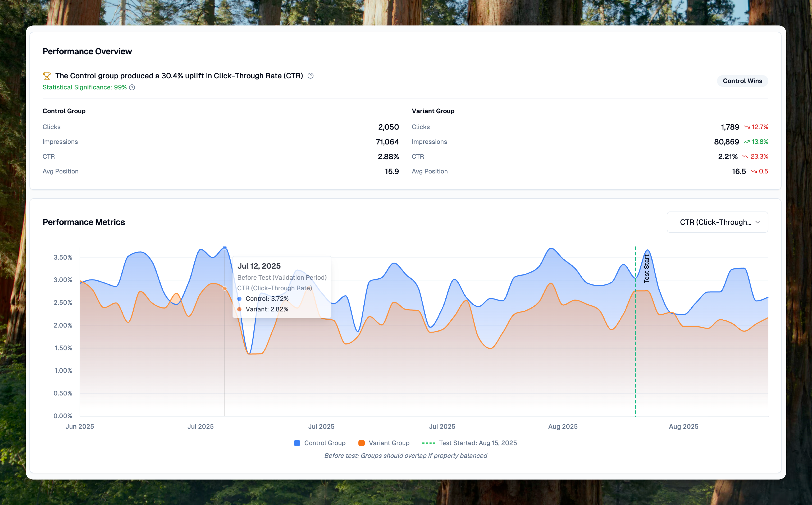Click the blue Control Group legend swatch
This screenshot has width=812, height=505.
297,443
